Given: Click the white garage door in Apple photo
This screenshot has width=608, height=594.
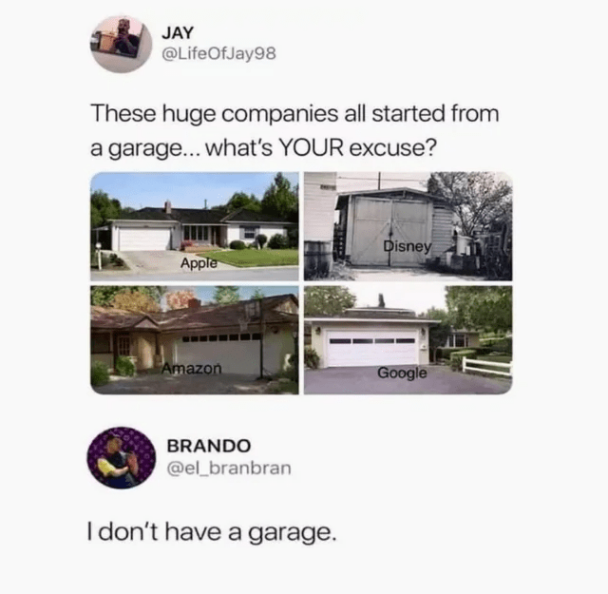Looking at the screenshot, I should point(144,239).
